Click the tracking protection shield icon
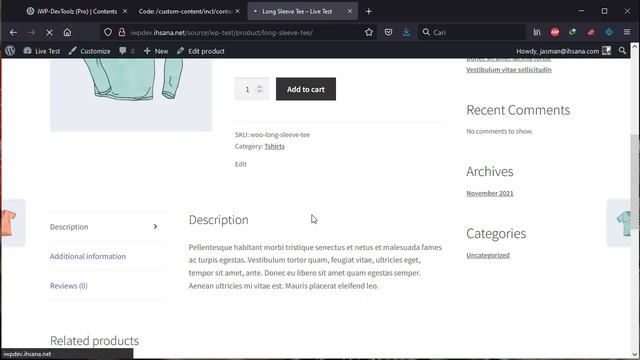Image resolution: width=640 pixels, height=360 pixels. (108, 32)
